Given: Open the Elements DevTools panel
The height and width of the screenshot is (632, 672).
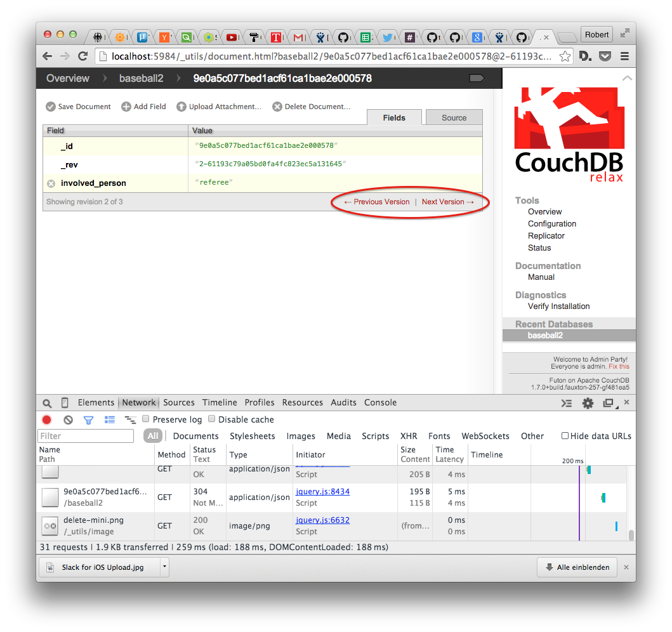Looking at the screenshot, I should pos(96,402).
